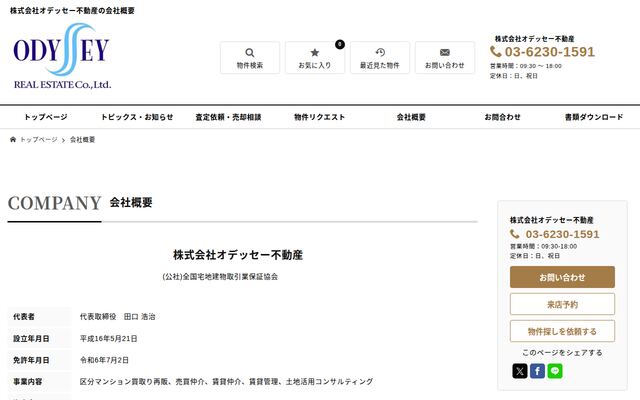640x400 pixels.
Task: Click page title 株式会社オデッセー不動産の会社概要
Action: (x=72, y=11)
